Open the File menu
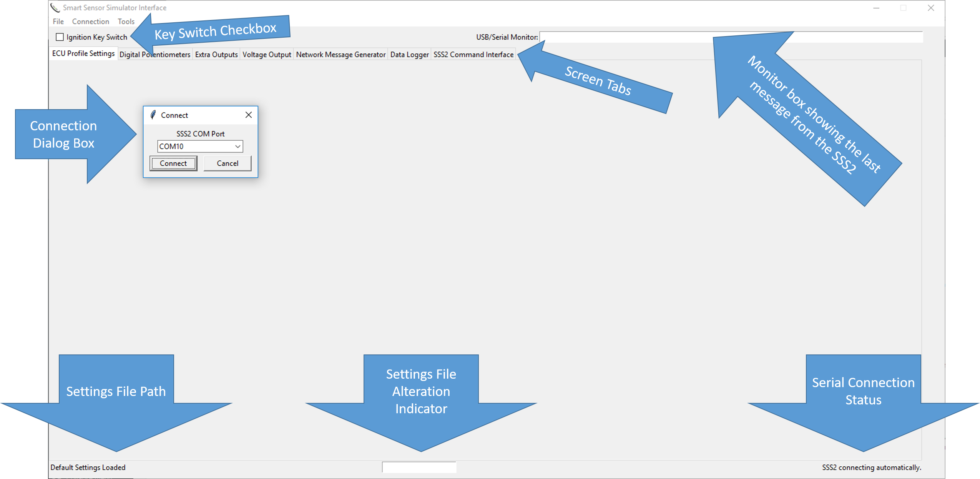Image resolution: width=980 pixels, height=479 pixels. pos(58,22)
